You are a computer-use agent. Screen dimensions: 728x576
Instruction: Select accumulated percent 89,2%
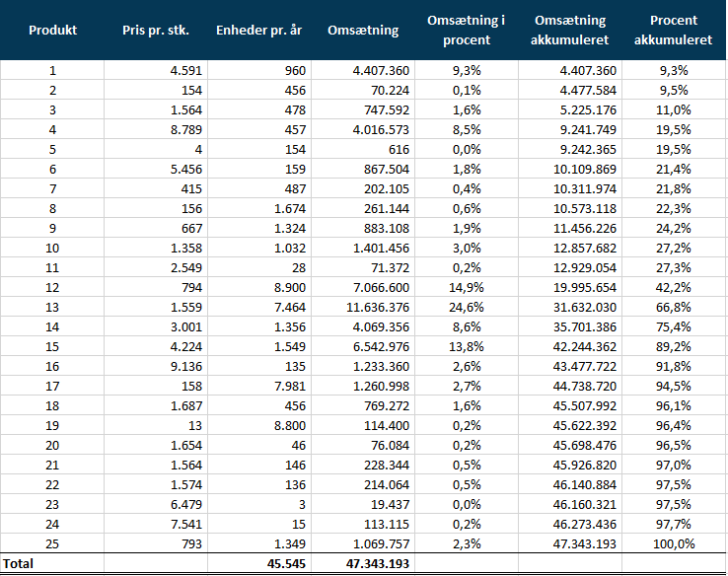click(673, 347)
